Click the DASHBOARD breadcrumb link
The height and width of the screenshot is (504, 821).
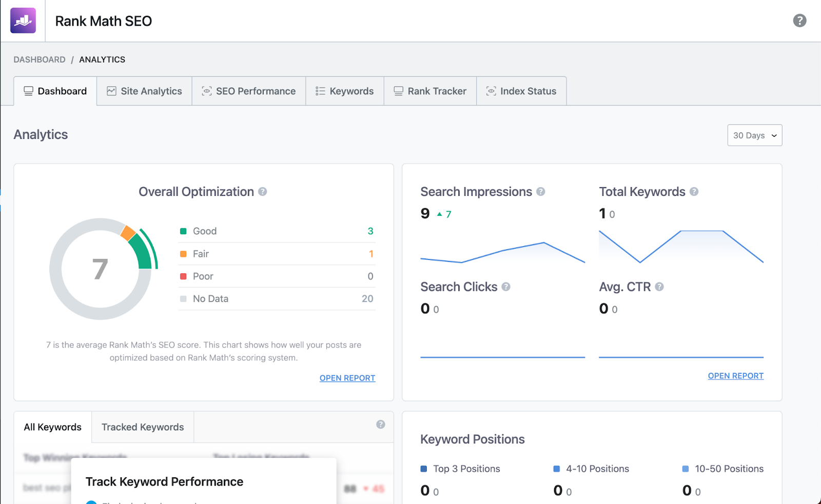click(40, 59)
